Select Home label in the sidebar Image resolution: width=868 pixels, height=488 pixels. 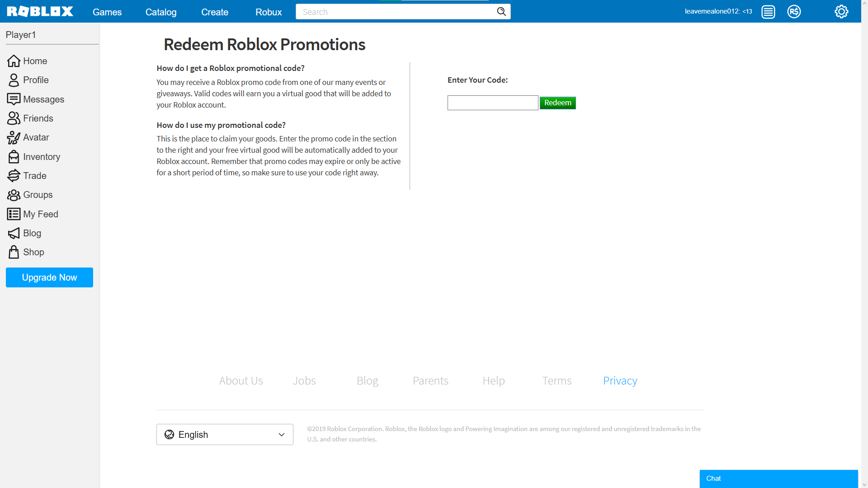pos(35,61)
